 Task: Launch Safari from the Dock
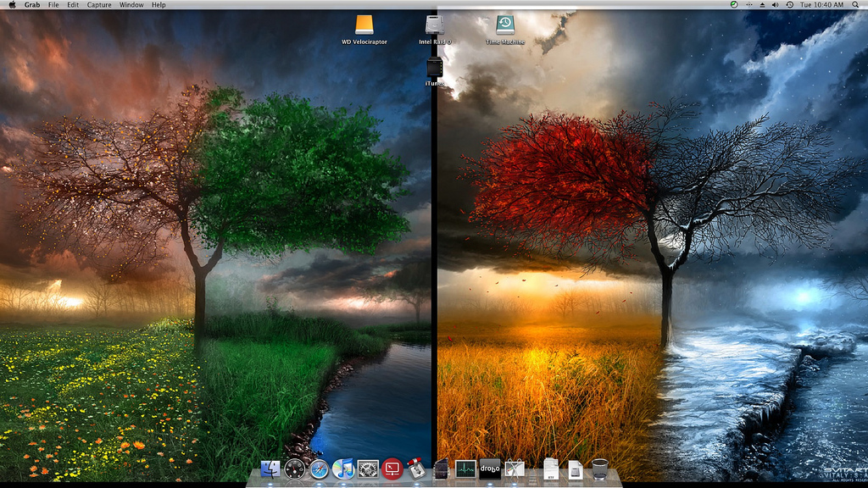tap(319, 469)
